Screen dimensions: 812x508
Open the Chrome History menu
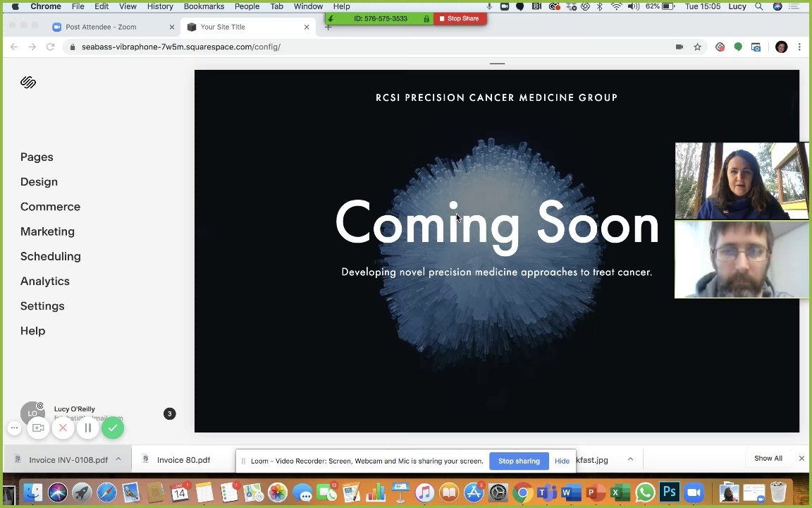(160, 6)
